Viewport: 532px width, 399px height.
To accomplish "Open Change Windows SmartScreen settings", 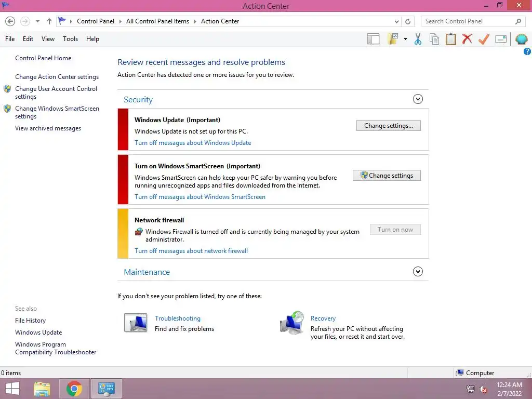I will (x=57, y=112).
